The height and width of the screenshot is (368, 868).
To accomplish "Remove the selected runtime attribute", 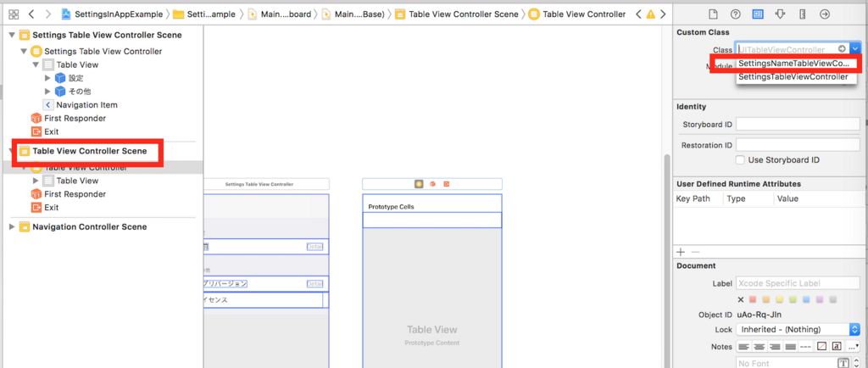I will 695,253.
